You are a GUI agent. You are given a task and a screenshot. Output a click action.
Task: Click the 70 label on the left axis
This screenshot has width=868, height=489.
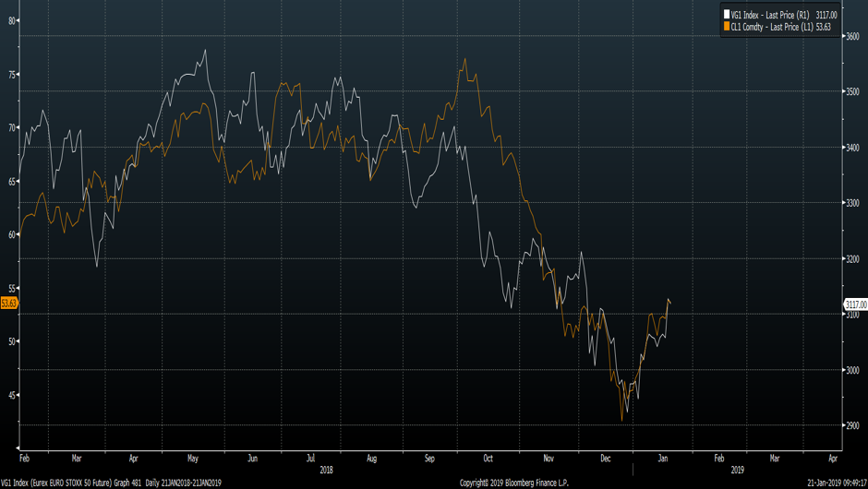pos(12,127)
